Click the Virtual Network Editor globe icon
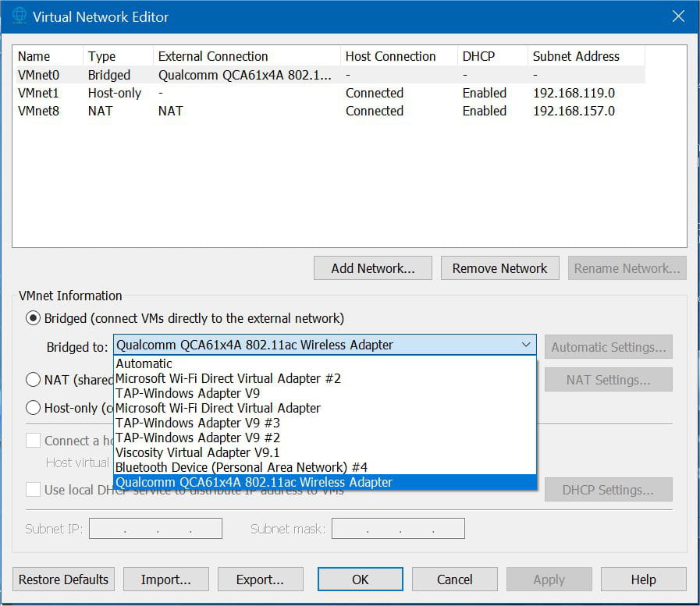 click(20, 16)
